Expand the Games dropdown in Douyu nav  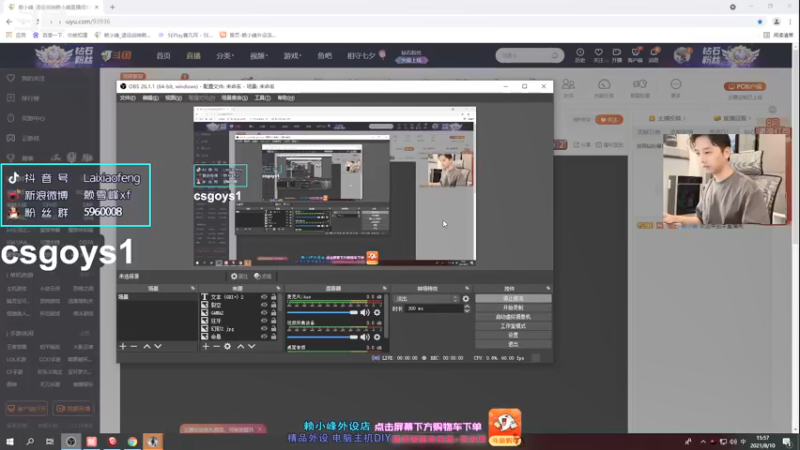point(292,56)
